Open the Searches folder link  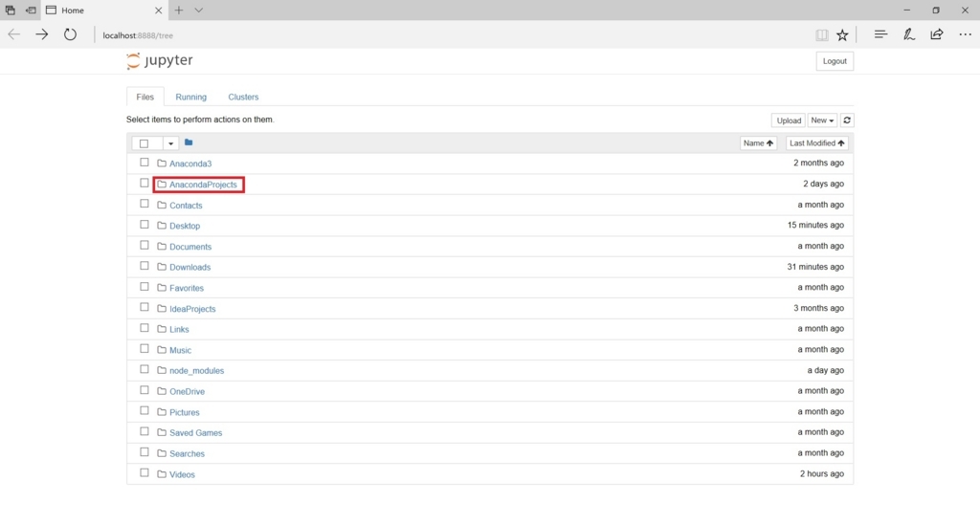point(187,454)
